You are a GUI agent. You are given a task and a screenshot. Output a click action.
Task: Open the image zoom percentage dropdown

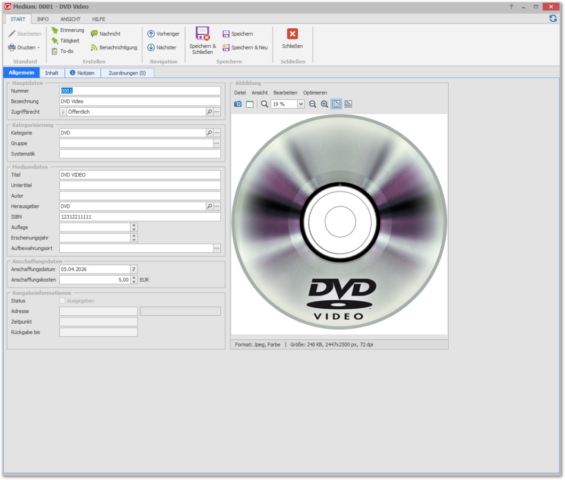301,104
